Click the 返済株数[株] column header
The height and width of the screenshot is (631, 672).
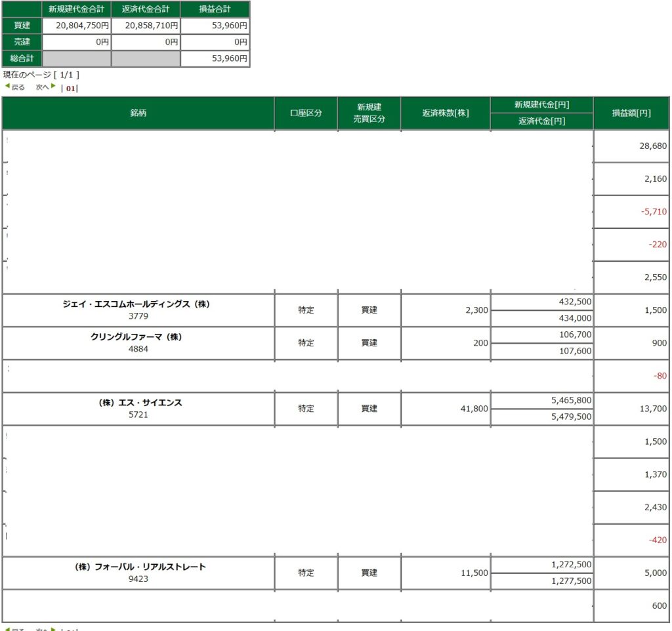[445, 113]
